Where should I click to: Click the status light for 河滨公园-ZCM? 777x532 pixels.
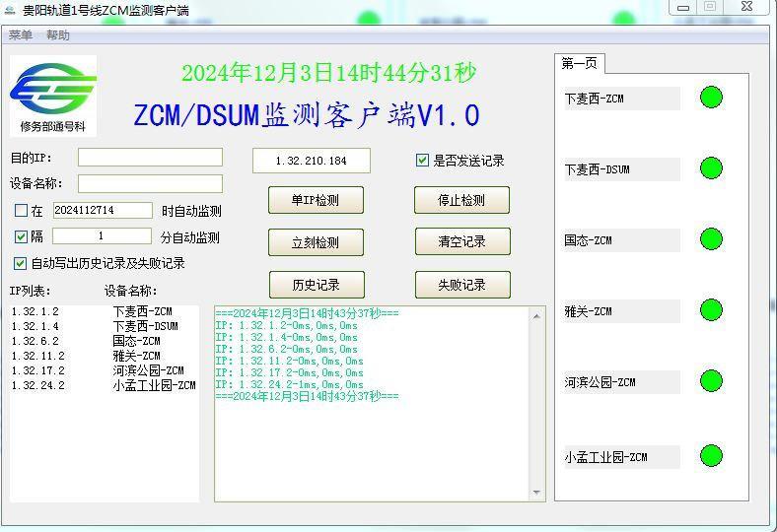(711, 381)
